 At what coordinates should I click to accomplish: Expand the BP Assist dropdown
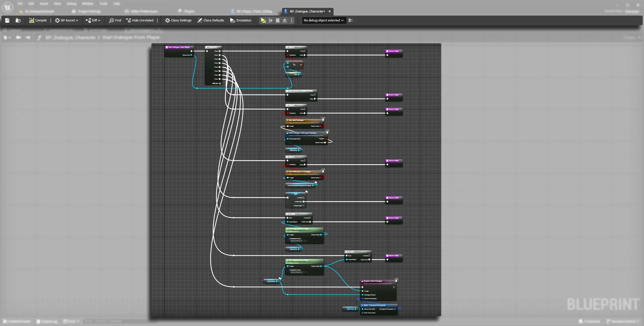pyautogui.click(x=66, y=20)
